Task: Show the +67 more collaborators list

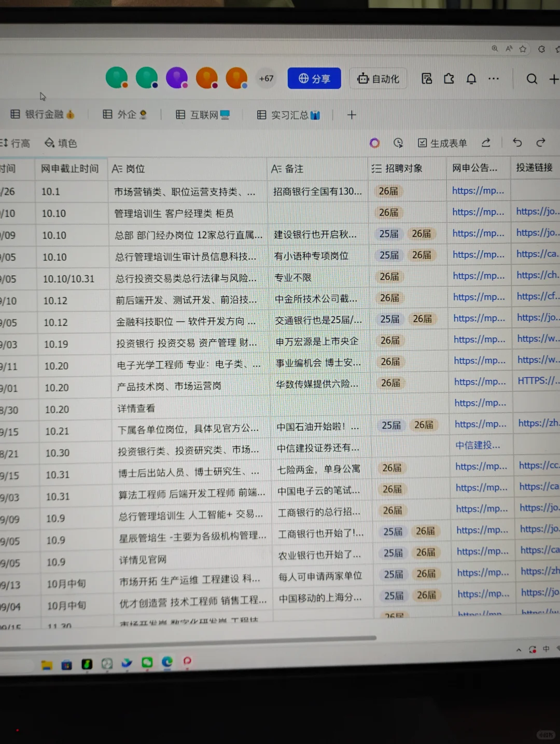Action: pyautogui.click(x=266, y=78)
